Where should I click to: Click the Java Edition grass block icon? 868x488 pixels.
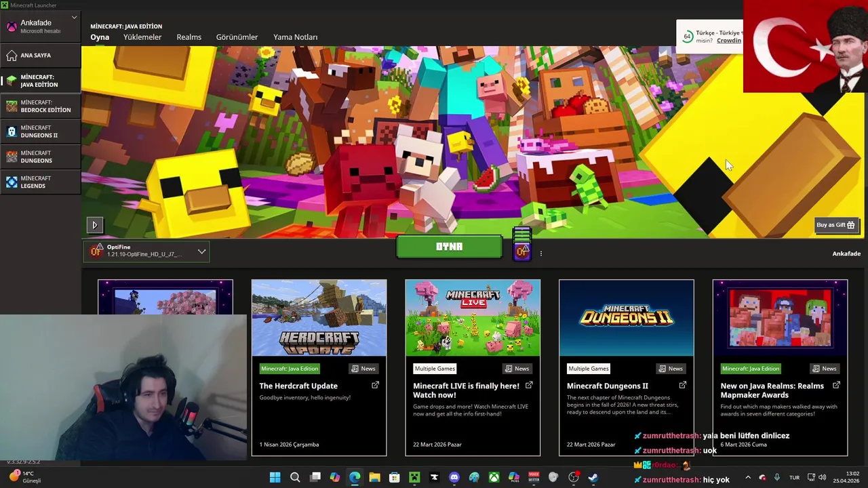tap(12, 81)
